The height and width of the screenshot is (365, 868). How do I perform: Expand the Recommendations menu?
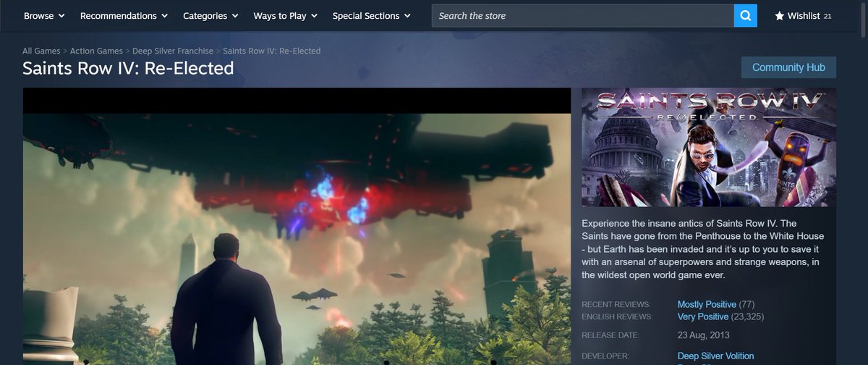[124, 15]
